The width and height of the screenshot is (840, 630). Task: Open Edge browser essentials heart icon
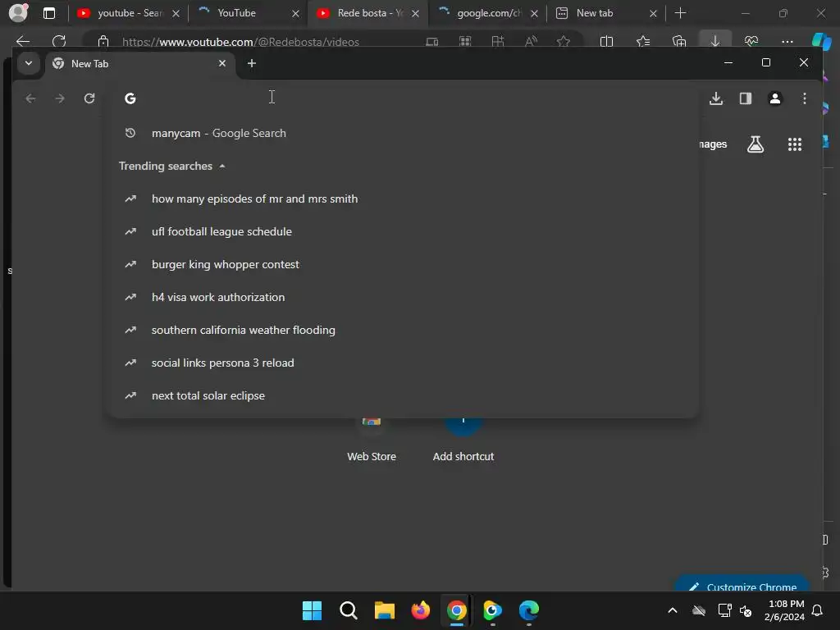point(751,41)
